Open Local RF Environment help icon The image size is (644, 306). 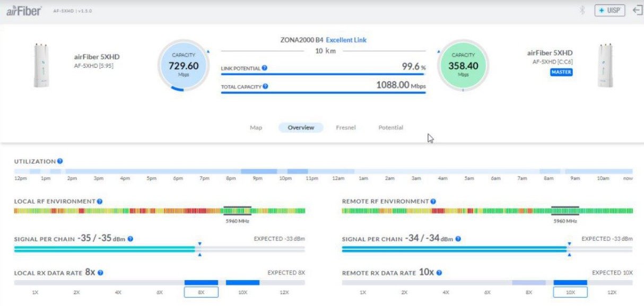100,202
